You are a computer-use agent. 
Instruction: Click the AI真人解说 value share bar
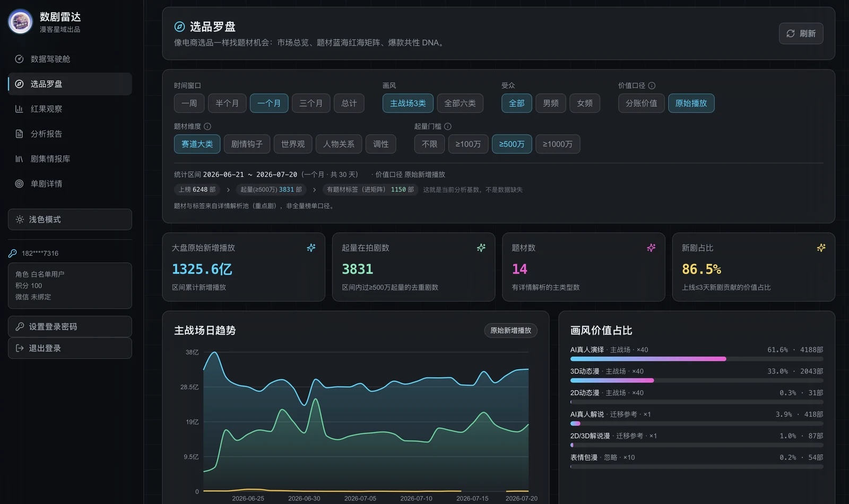point(697,423)
